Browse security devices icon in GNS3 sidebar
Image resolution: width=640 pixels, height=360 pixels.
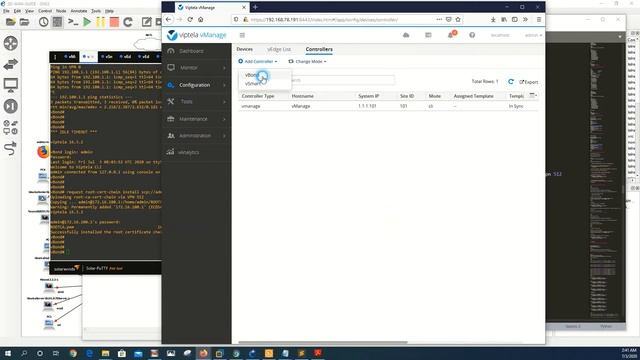[11, 106]
